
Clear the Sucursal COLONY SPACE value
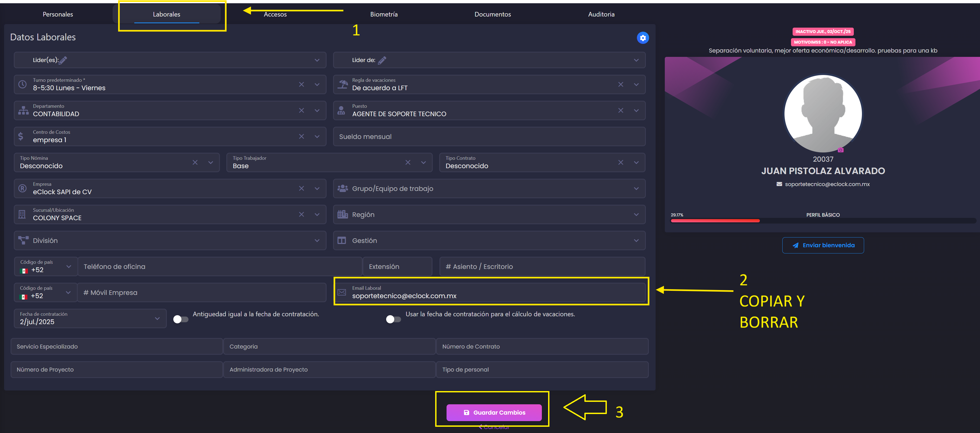301,214
